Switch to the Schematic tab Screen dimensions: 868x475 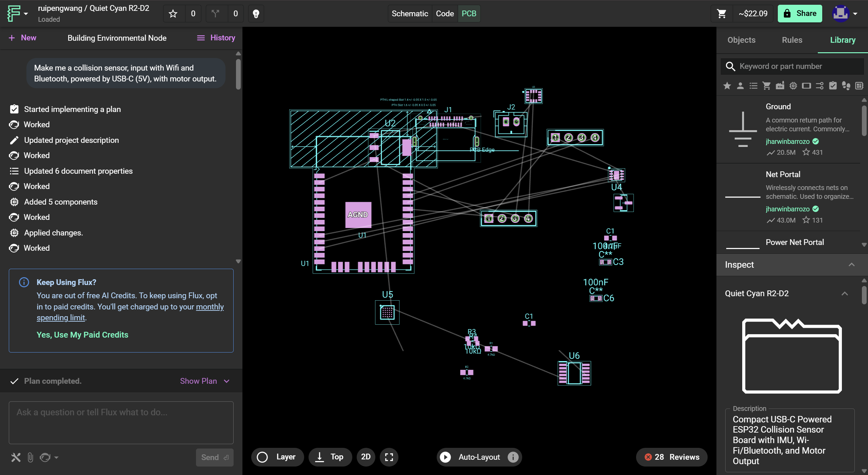[x=410, y=14]
